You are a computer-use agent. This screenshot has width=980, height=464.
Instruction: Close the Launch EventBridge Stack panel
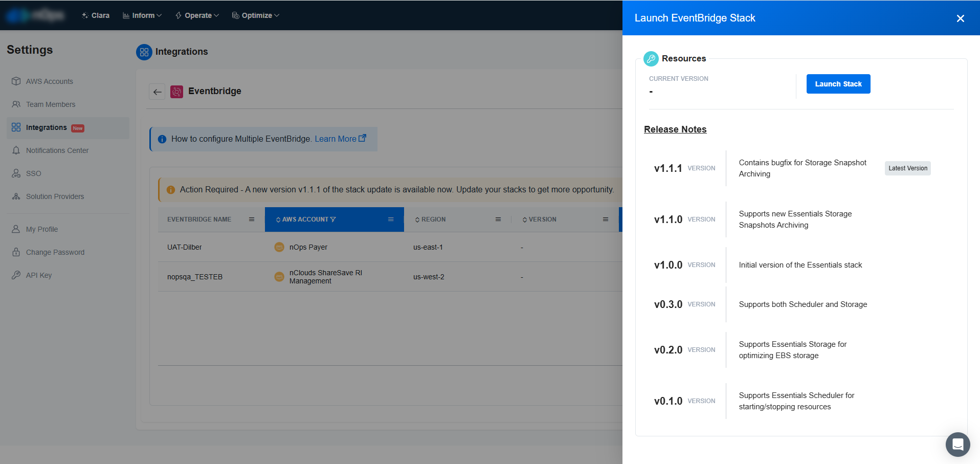[x=960, y=18]
